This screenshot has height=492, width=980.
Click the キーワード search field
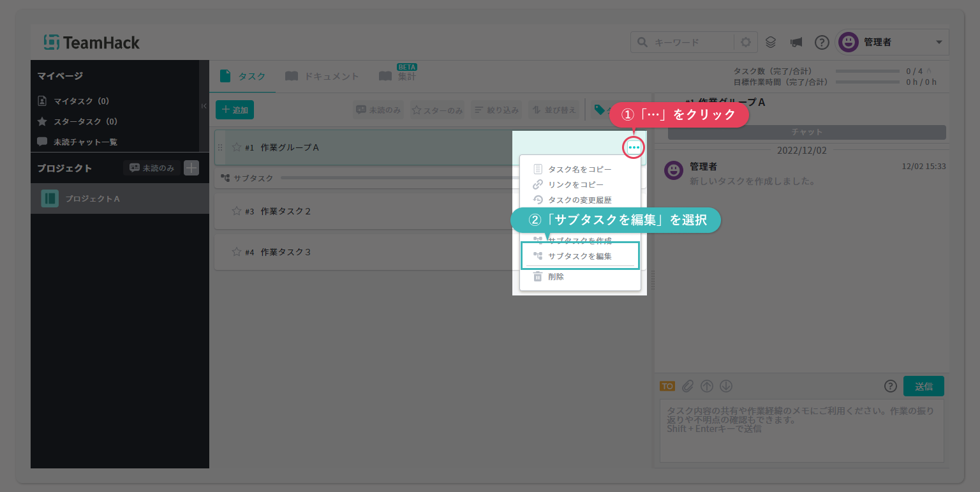tap(692, 43)
